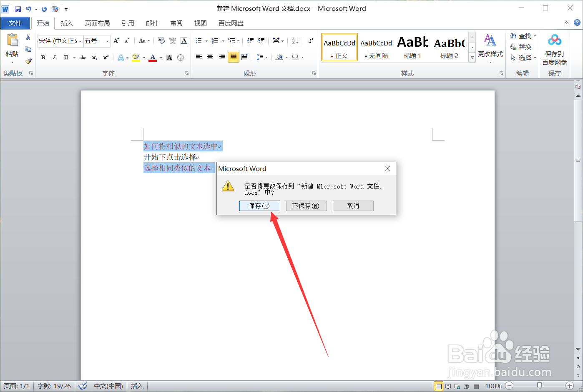583x392 pixels.
Task: Toggle Strikethrough formatting
Action: (83, 58)
